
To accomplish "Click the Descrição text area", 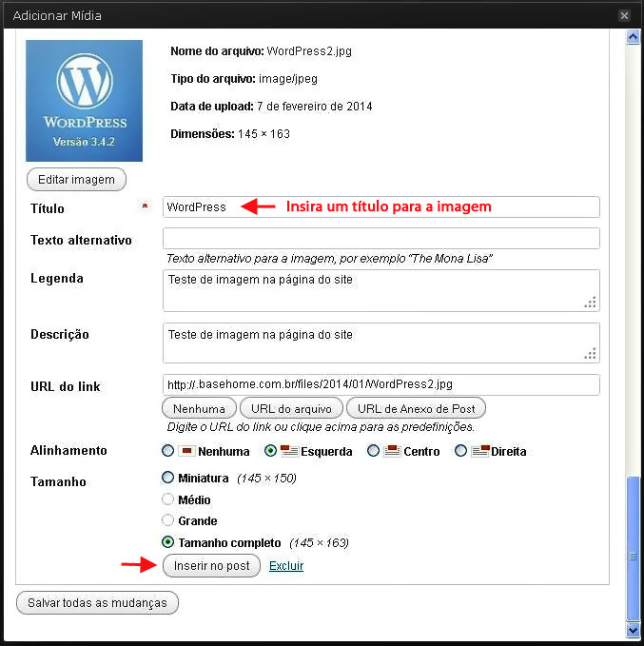I will (381, 343).
